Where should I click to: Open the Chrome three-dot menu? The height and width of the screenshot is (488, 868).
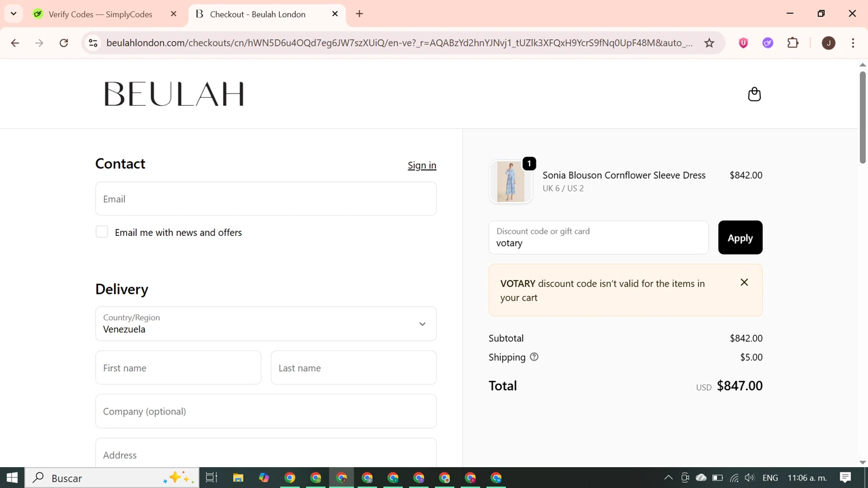[853, 43]
